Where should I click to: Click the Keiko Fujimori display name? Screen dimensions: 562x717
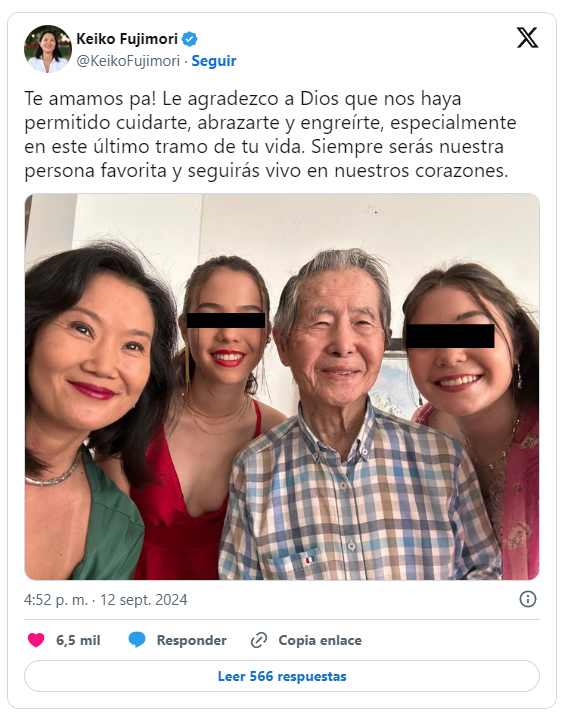127,39
